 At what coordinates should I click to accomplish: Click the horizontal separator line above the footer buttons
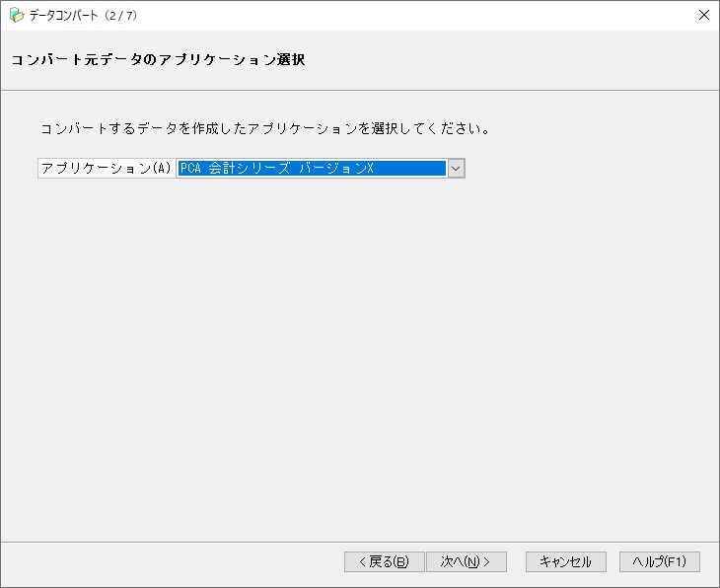(x=360, y=542)
